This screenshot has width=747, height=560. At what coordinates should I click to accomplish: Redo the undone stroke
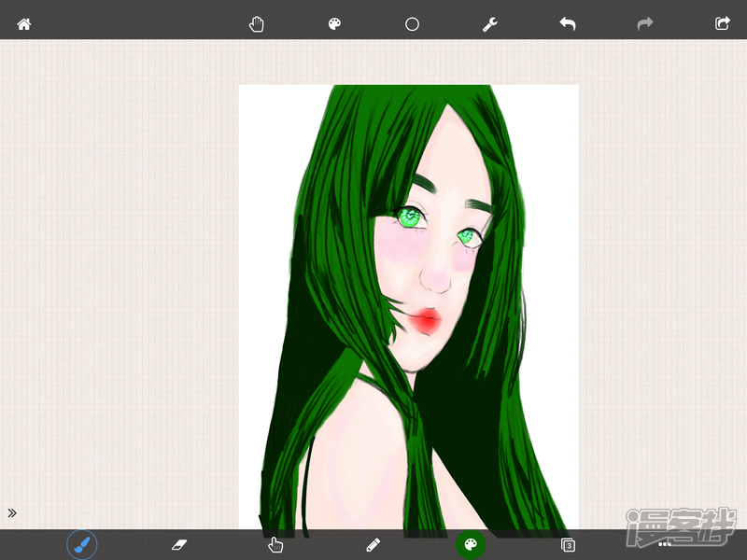click(644, 24)
